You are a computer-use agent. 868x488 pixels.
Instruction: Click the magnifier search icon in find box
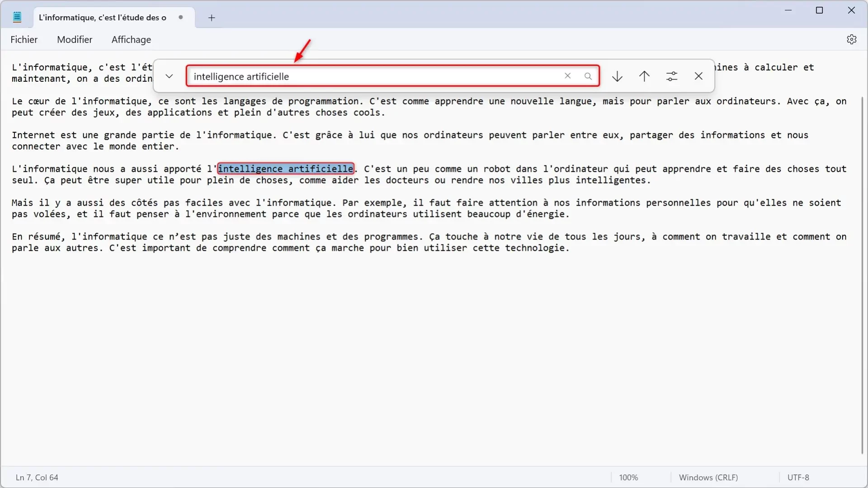[x=588, y=76]
